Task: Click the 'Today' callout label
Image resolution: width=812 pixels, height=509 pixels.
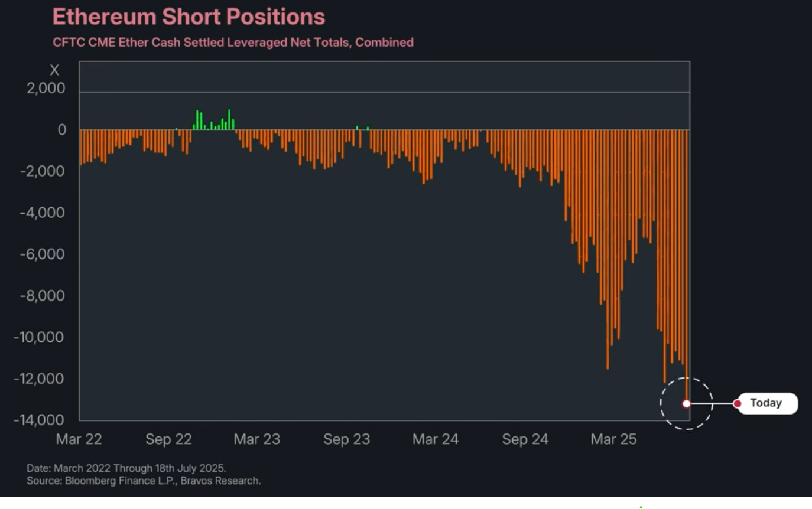Action: tap(767, 403)
